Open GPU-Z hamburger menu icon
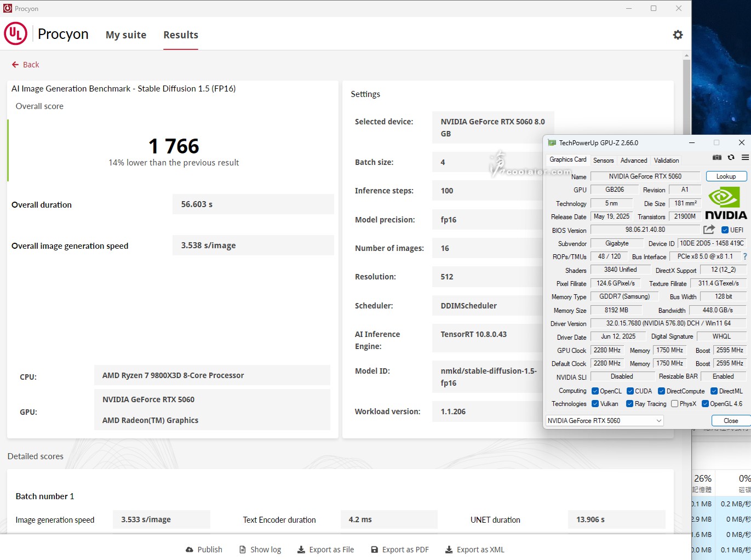The image size is (751, 560). click(745, 157)
